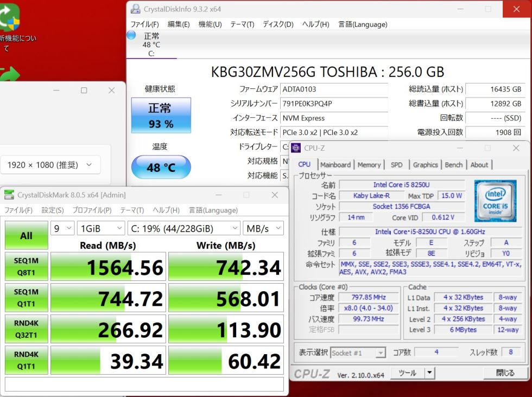532x397 pixels.
Task: Switch to the CPU tab in CPU-Z
Action: point(305,164)
